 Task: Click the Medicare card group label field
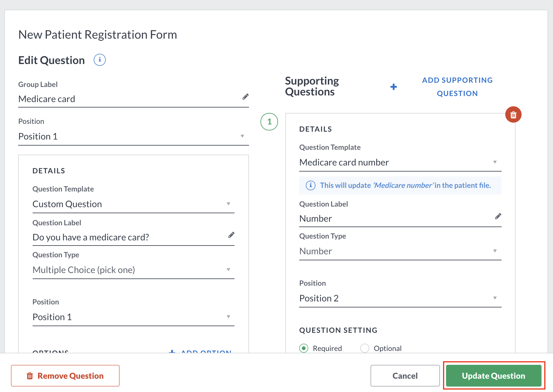[x=134, y=99]
